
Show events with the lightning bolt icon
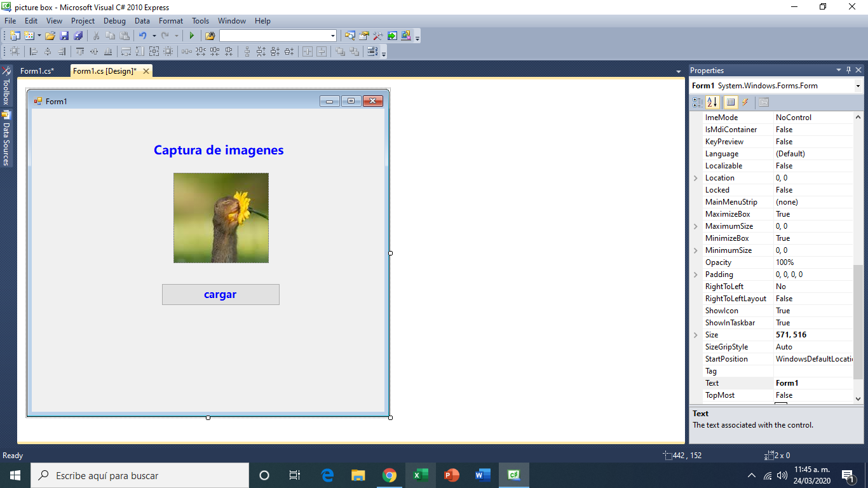coord(745,102)
